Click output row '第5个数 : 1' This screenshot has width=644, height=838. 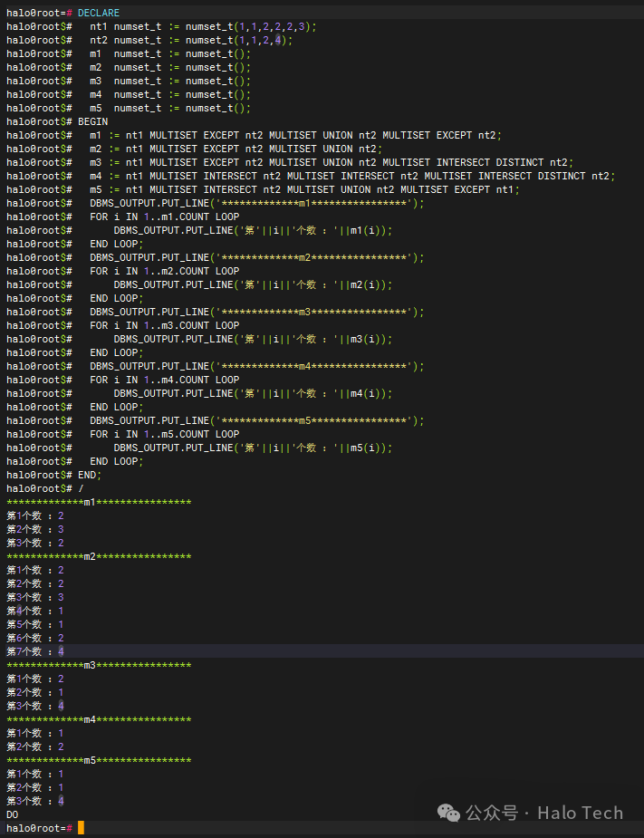click(35, 625)
